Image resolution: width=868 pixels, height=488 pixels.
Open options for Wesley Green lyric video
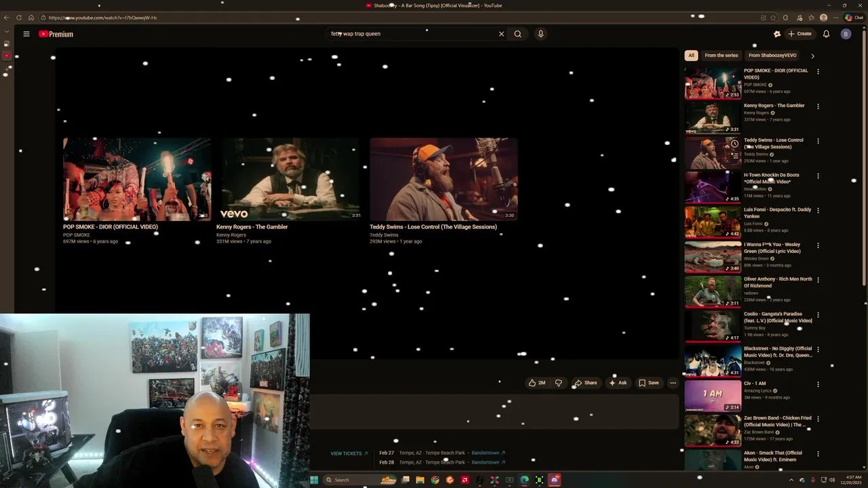[818, 245]
